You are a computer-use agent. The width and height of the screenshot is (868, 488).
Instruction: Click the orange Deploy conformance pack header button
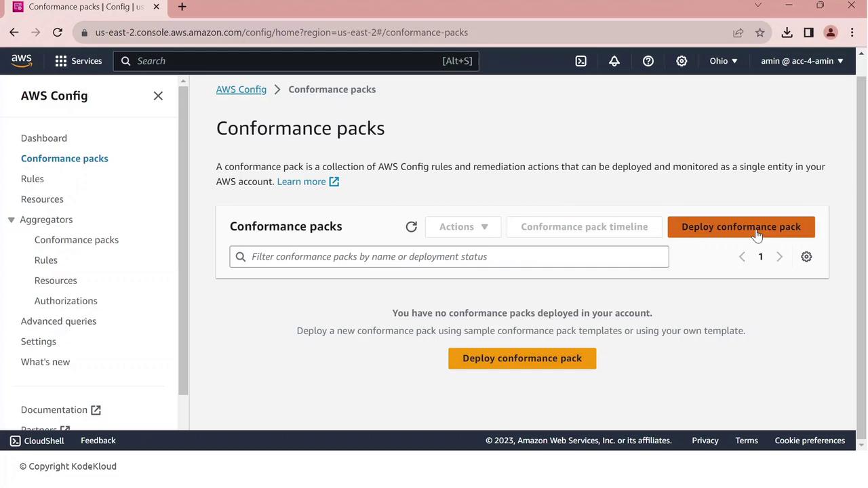pyautogui.click(x=741, y=227)
